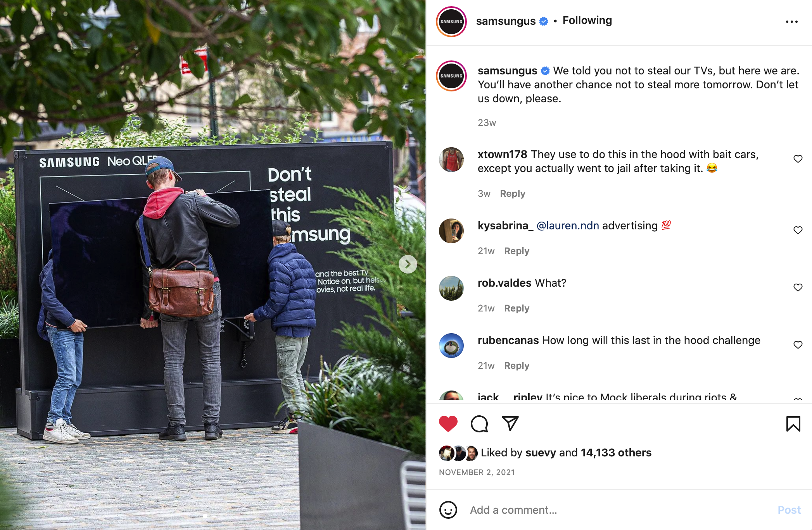This screenshot has height=530, width=812.
Task: Reply to rob.valdes's comment
Action: 517,308
